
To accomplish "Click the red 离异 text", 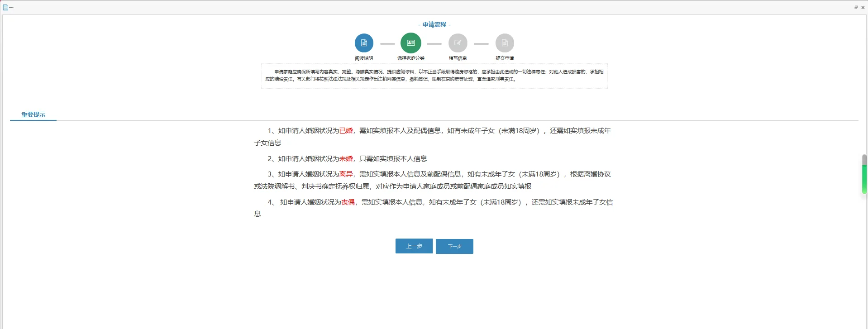I will [346, 174].
